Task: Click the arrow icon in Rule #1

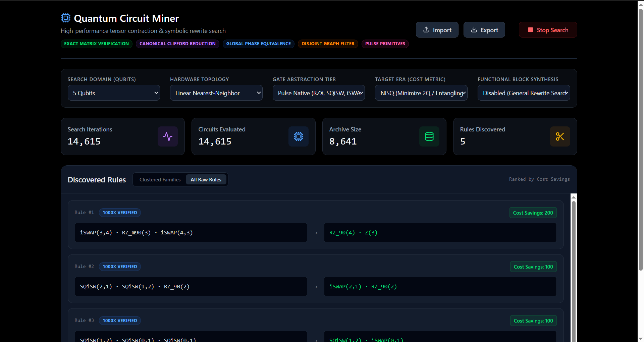Action: (x=316, y=233)
